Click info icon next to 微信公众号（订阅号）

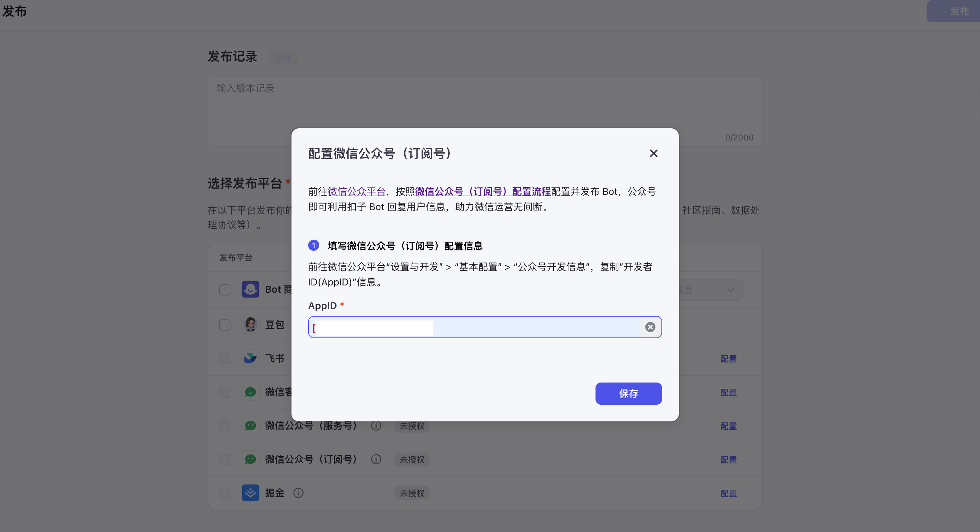click(x=376, y=460)
